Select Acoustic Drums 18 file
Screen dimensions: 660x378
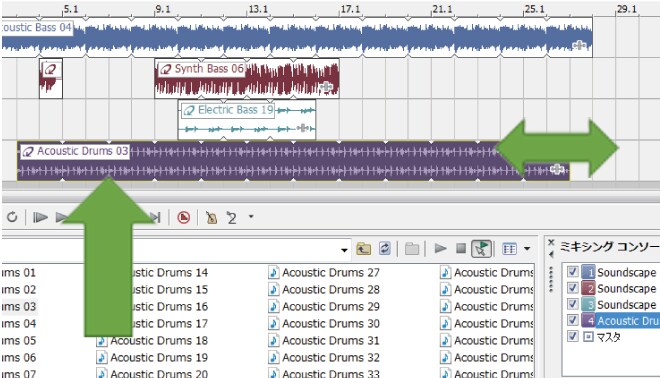pos(152,341)
